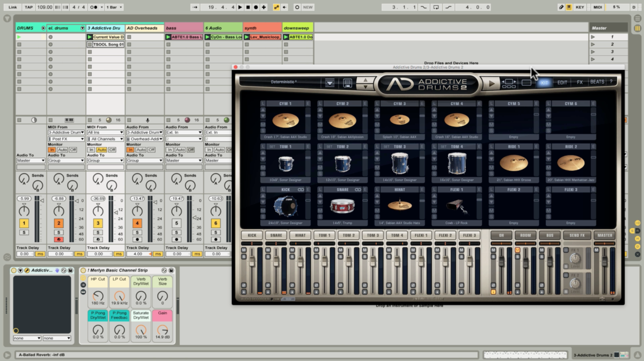The image size is (644, 361).
Task: Switch to the BEATS page
Action: click(x=597, y=82)
